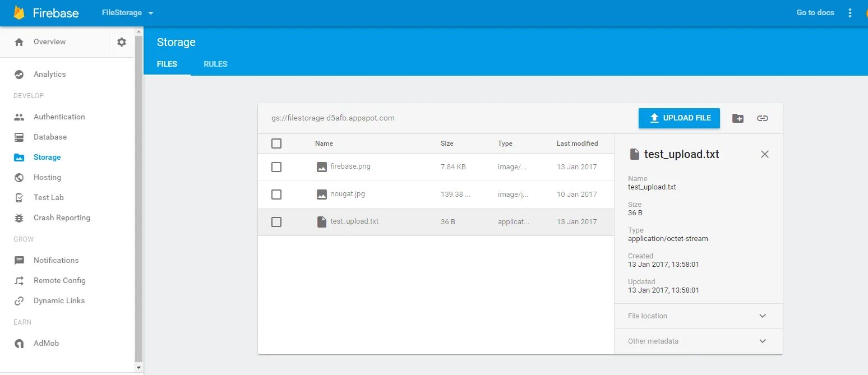The image size is (868, 375).
Task: Toggle the select-all checkbox in header
Action: pos(276,143)
